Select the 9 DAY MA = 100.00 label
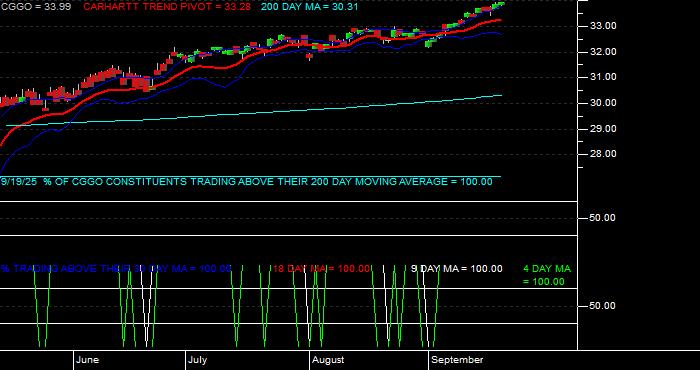Screen dimensions: 700x370 coord(456,269)
